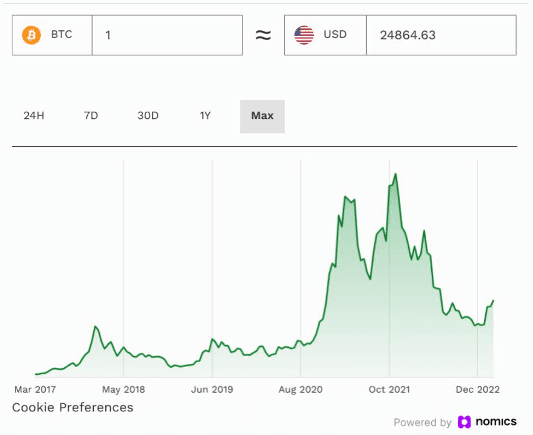The image size is (533, 435).
Task: Select the 7D time range tab
Action: [91, 116]
